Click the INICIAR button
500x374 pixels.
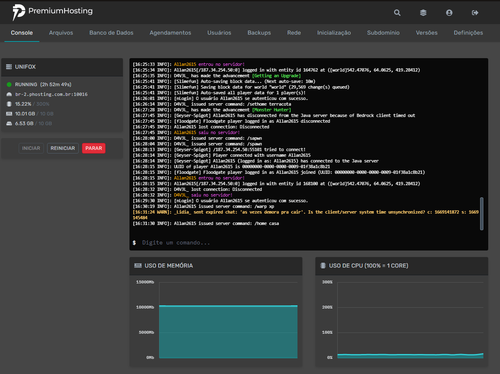(x=31, y=148)
